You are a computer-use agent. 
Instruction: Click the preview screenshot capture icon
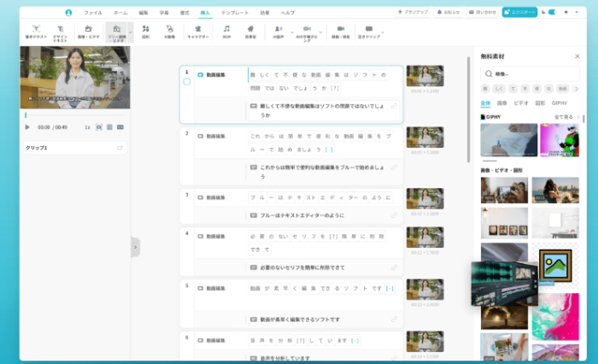99,127
